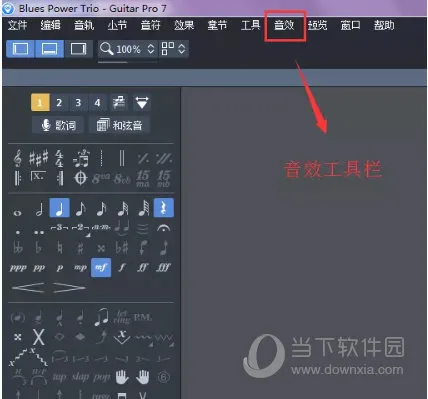The image size is (428, 399).
Task: Open the 音轨 menu
Action: [84, 25]
